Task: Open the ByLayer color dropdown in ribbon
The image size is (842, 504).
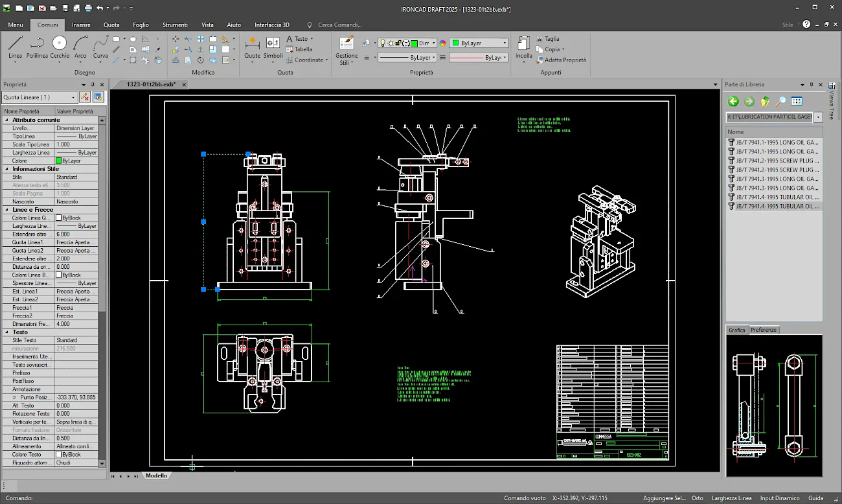Action: pyautogui.click(x=504, y=43)
